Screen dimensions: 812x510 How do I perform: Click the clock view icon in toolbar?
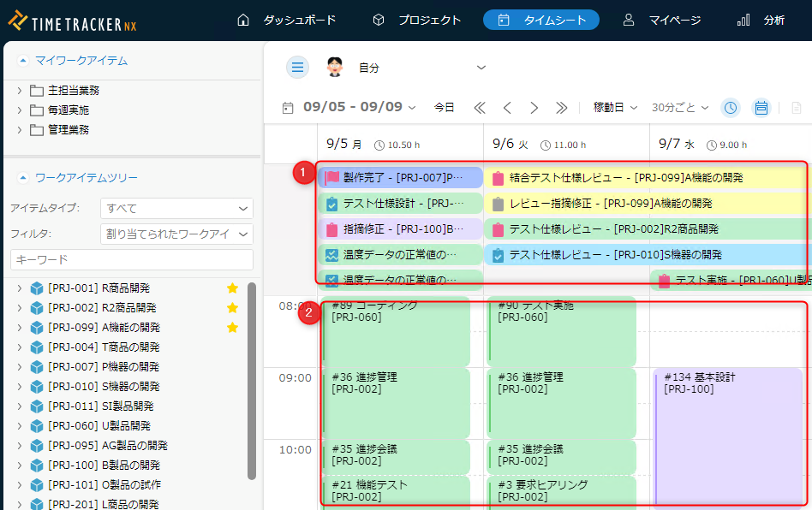[731, 108]
